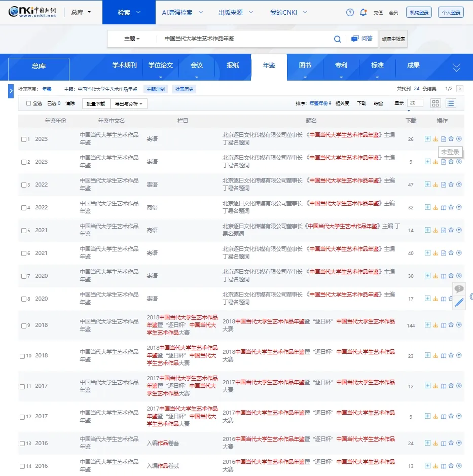Check the box for result 1 (2023)

pos(24,139)
